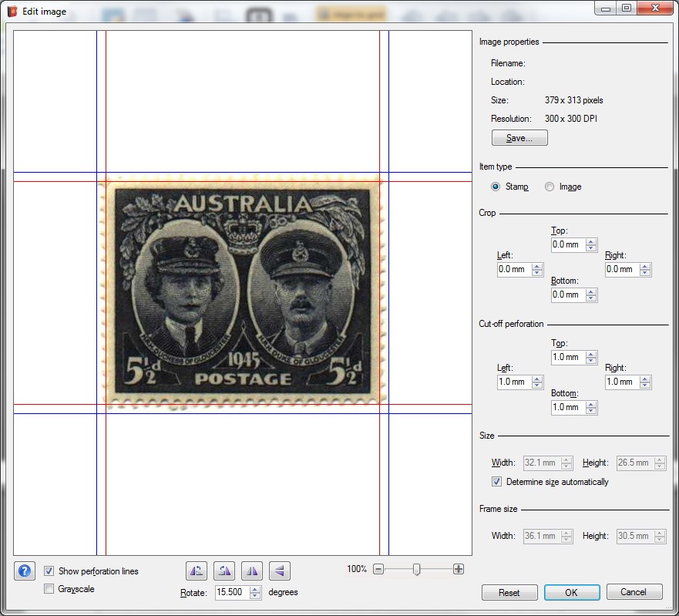Viewport: 679px width, 616px height.
Task: Flip the stamp image horizontally
Action: (252, 571)
